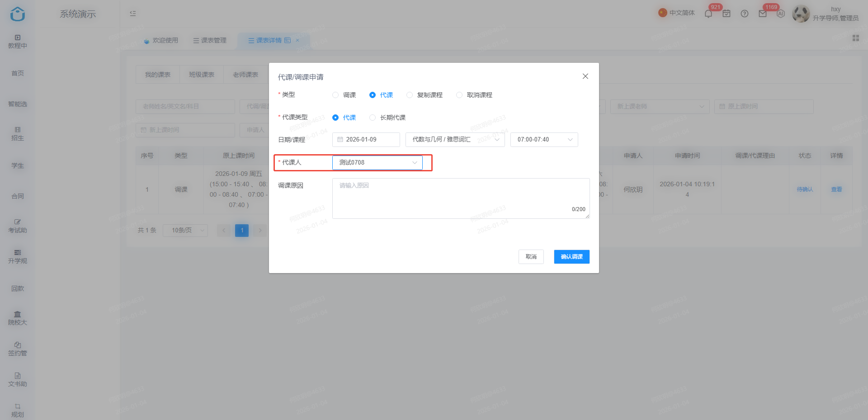Screen dimensions: 868x420
Task: Select the 调课 type radio button
Action: [x=335, y=95]
